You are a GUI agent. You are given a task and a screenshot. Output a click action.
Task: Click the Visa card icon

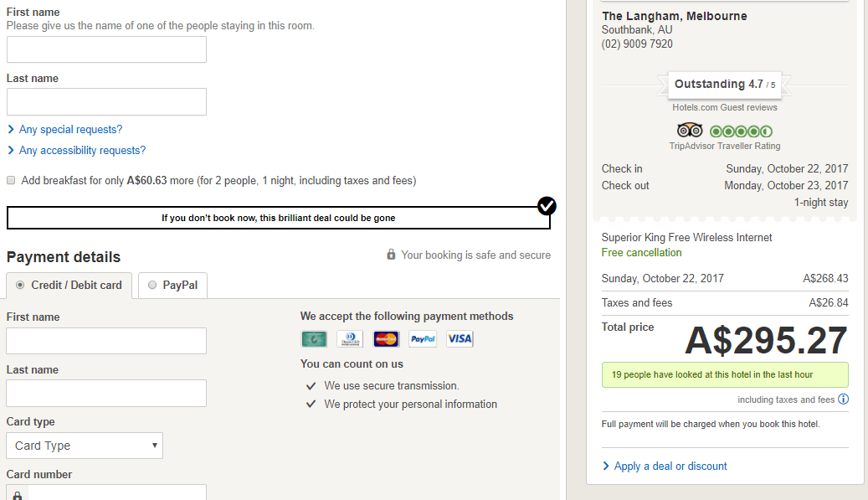(x=460, y=339)
